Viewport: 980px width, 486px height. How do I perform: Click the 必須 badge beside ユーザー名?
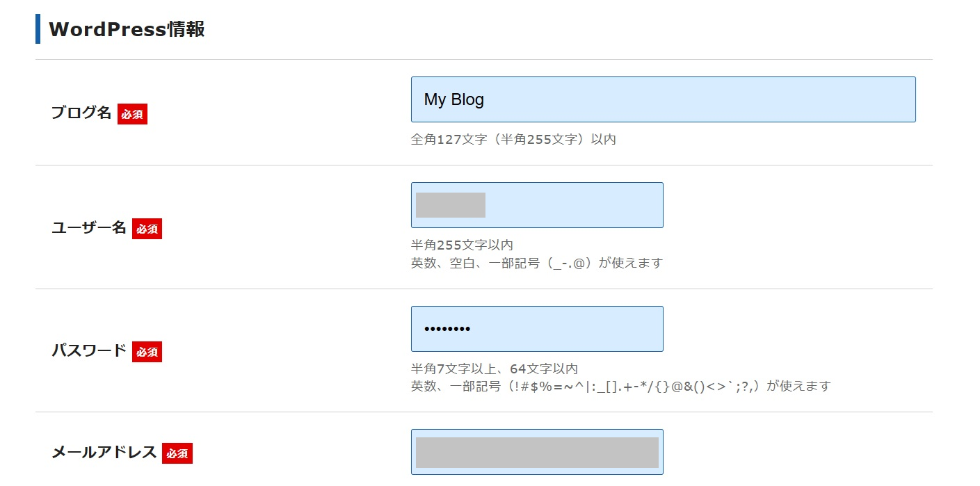147,228
